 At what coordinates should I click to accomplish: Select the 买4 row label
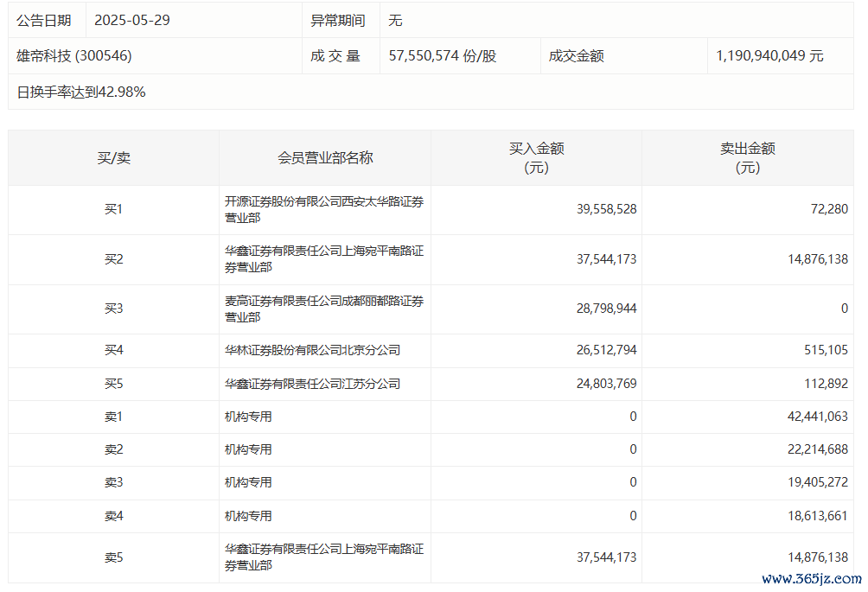coord(113,350)
